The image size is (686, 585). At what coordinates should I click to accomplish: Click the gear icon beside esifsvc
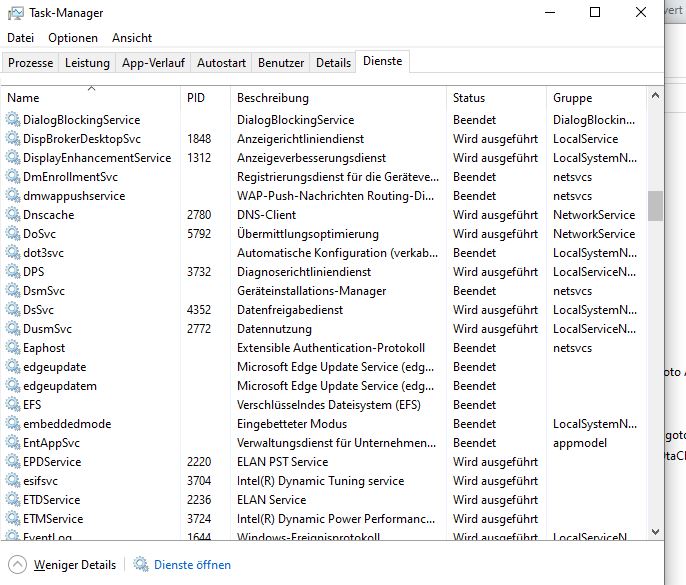(x=13, y=481)
